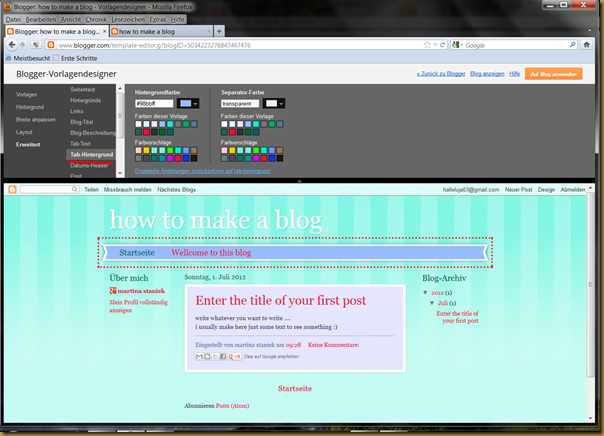
Task: Click the Facebook share icon under the post
Action: click(223, 357)
